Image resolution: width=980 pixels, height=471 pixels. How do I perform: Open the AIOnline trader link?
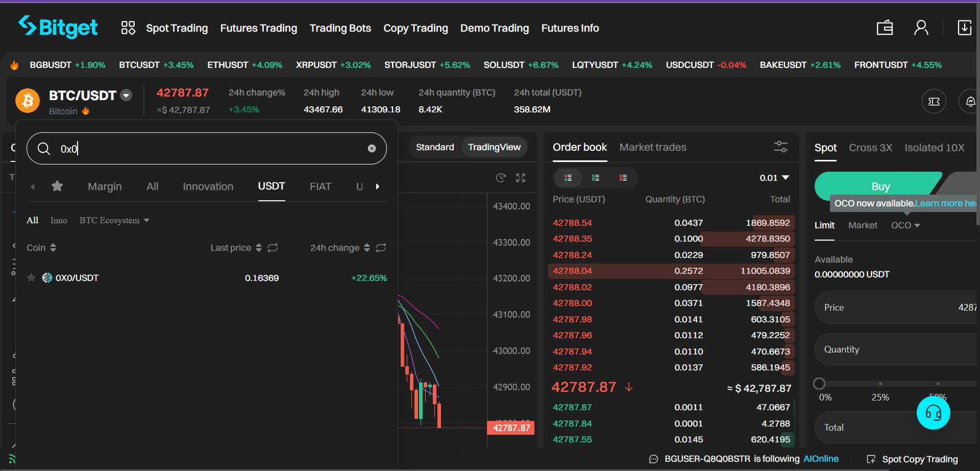coord(821,459)
